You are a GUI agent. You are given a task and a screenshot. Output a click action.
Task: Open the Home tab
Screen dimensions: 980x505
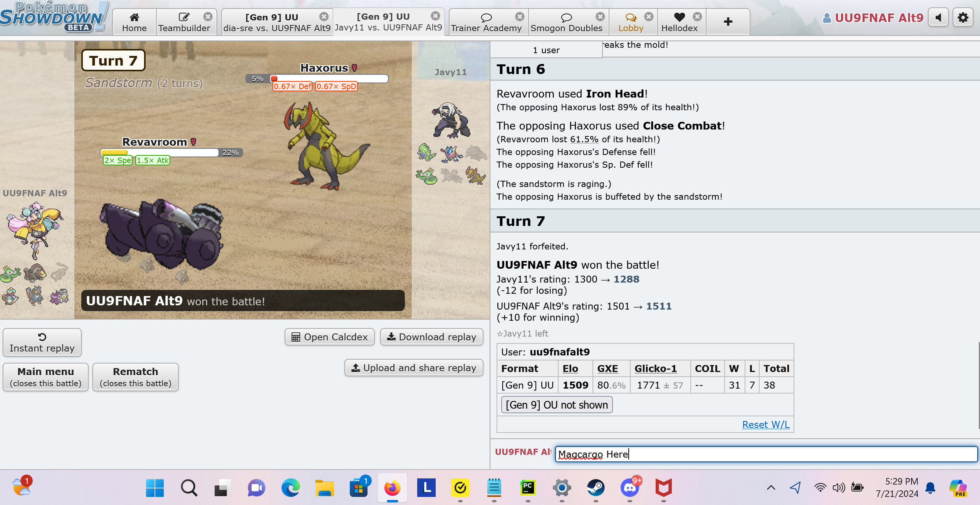pyautogui.click(x=134, y=22)
